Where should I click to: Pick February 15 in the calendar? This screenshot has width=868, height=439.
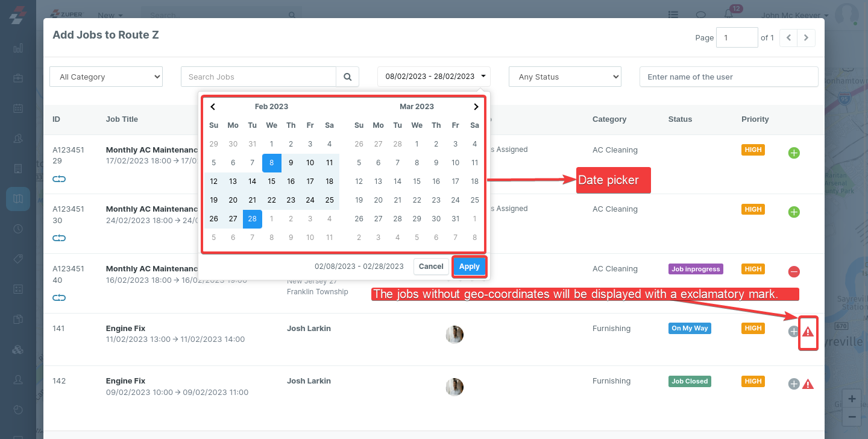pos(272,182)
